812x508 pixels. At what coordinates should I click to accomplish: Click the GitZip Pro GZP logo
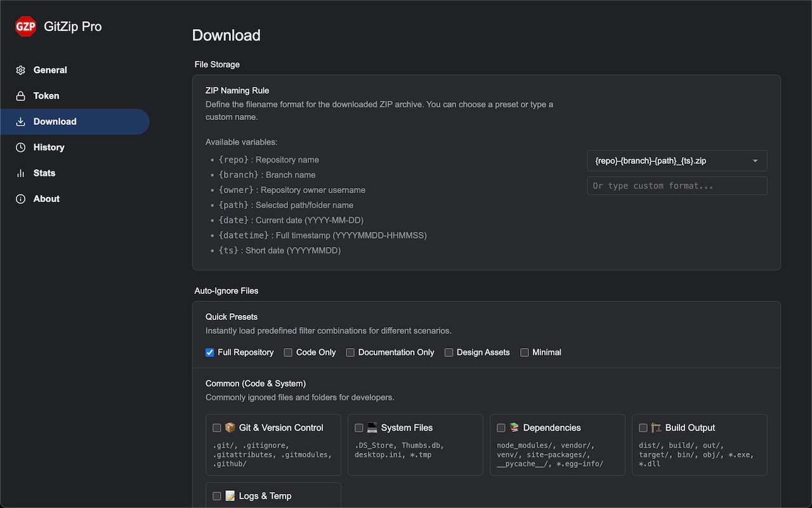(x=25, y=27)
